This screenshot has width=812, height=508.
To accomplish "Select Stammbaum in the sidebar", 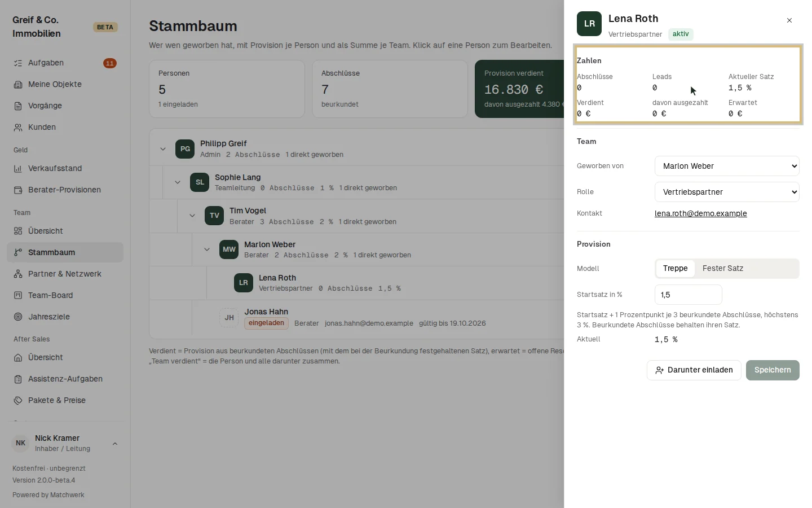I will (65, 253).
